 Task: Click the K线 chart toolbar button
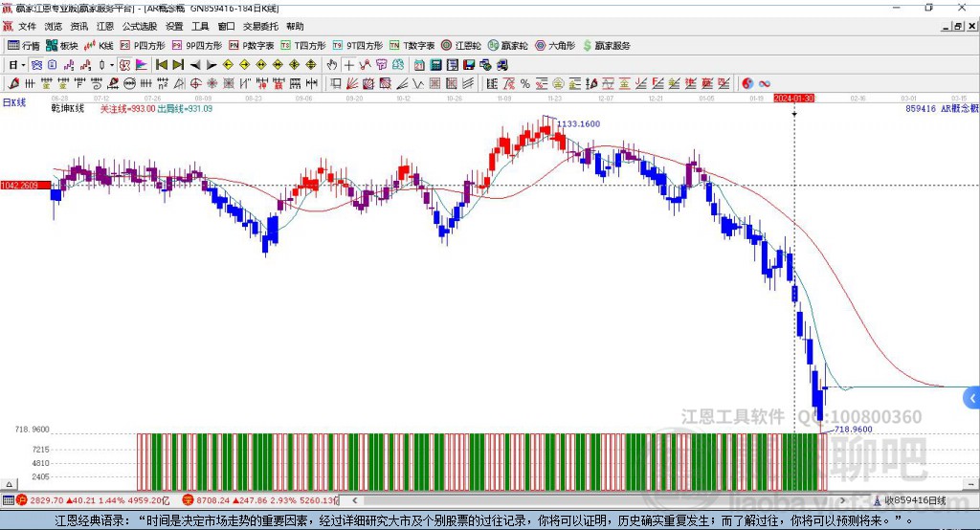(x=100, y=45)
